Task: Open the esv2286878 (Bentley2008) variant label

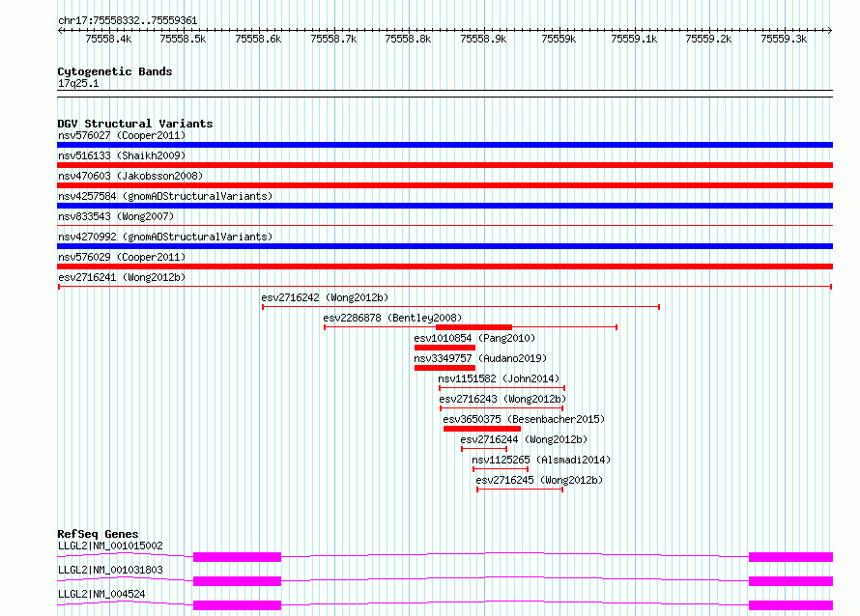Action: point(392,318)
